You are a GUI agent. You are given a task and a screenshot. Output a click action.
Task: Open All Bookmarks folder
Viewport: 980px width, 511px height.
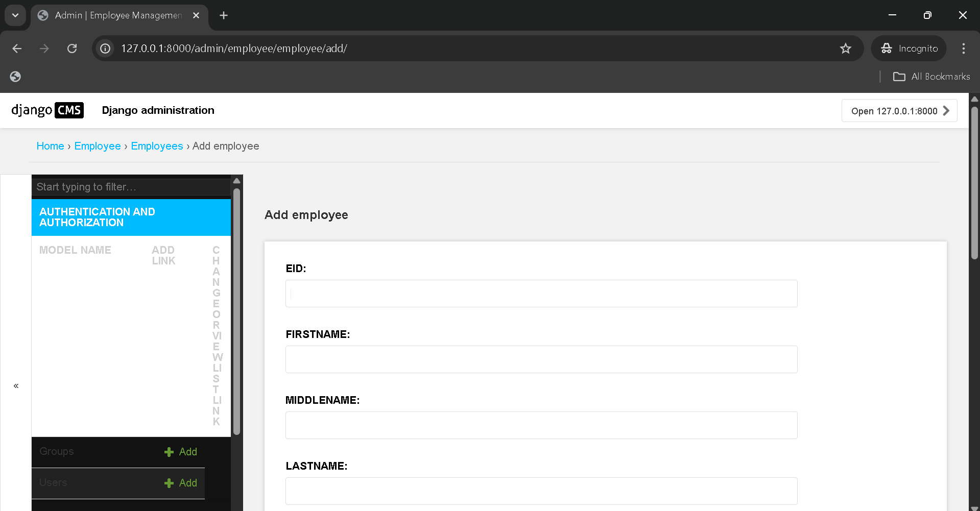[931, 77]
